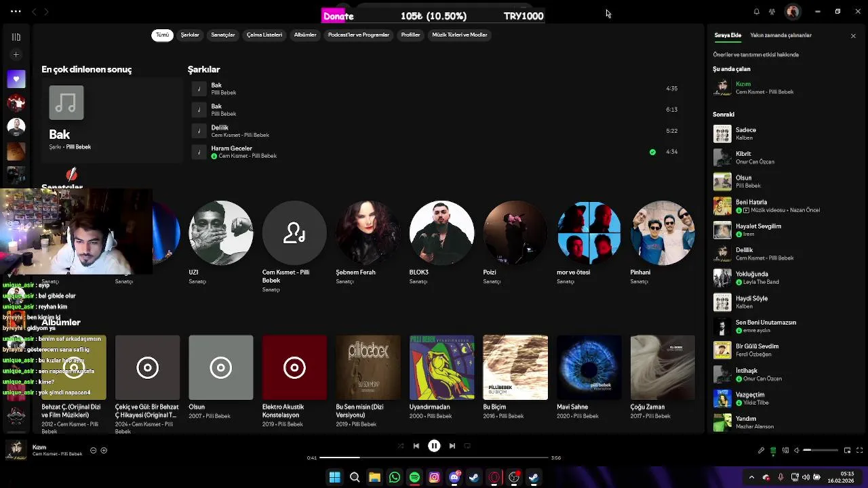The width and height of the screenshot is (868, 488).
Task: Mute with the speaker icon
Action: 796,450
